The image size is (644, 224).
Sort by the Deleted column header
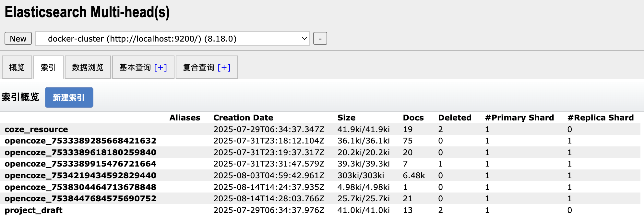455,118
